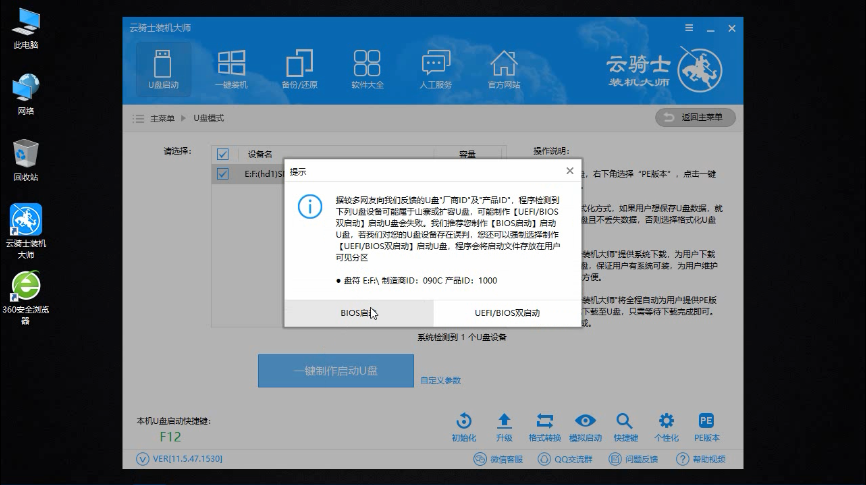
Task: Open 官方网站 tab
Action: [x=504, y=69]
